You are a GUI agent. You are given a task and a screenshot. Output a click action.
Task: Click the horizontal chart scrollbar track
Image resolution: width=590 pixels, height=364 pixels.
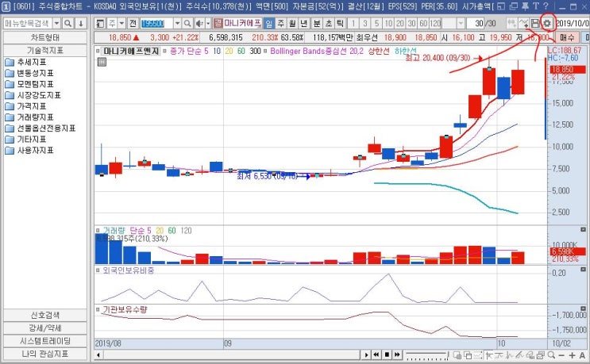pyautogui.click(x=231, y=354)
